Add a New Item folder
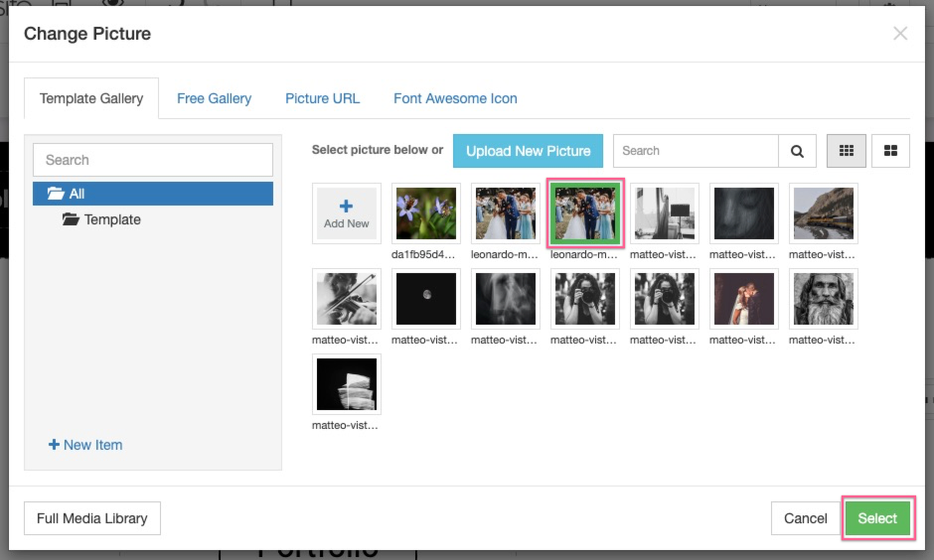 coord(85,445)
